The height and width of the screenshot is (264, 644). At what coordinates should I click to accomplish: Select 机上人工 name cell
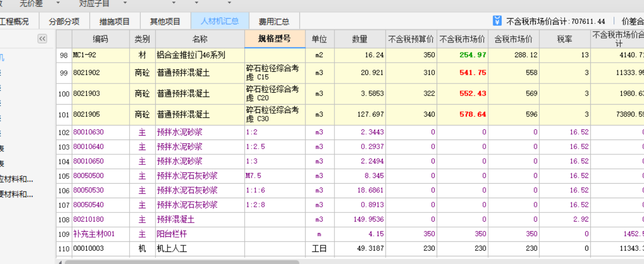click(x=200, y=249)
